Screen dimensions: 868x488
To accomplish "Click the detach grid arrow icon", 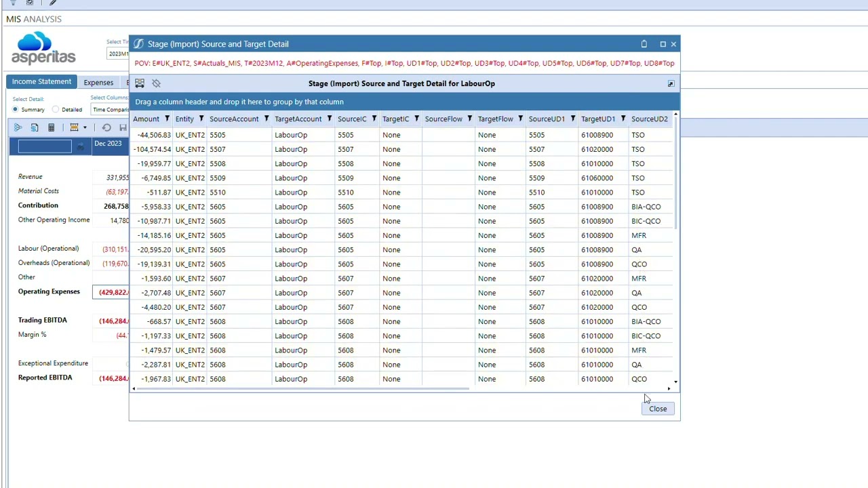I will [x=671, y=83].
